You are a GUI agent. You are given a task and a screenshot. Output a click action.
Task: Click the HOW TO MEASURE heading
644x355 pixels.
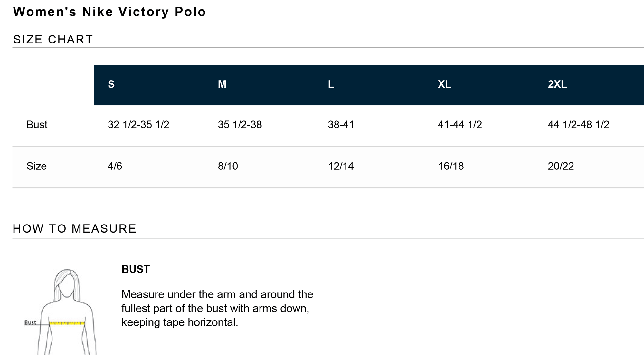tap(75, 229)
